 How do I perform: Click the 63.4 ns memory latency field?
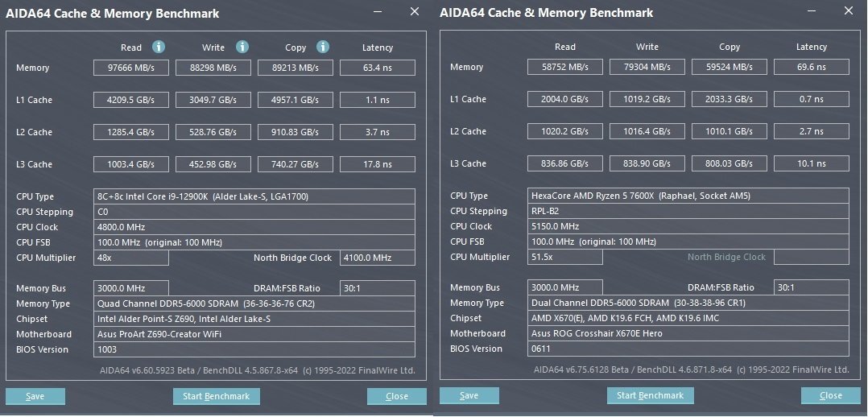click(378, 68)
